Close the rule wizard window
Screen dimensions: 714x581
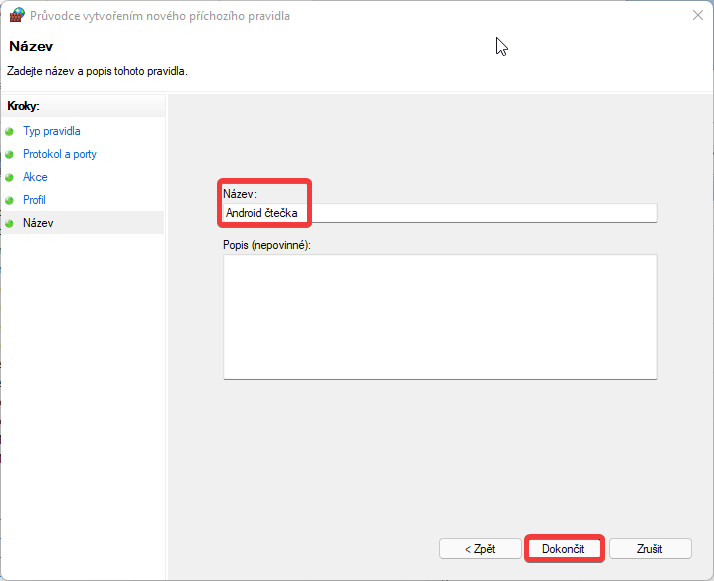click(x=698, y=15)
